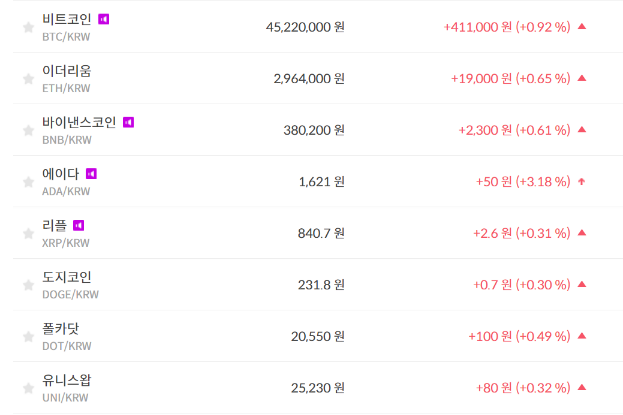Viewport: 623px width, 415px height.
Task: Toggle the 유니스왑 favorite star
Action: (x=28, y=388)
